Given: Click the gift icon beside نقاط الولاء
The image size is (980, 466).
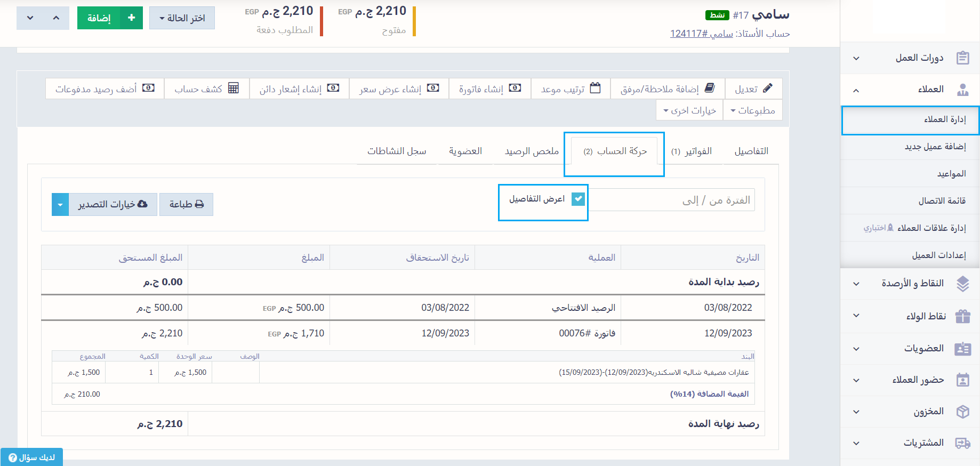Looking at the screenshot, I should (962, 316).
